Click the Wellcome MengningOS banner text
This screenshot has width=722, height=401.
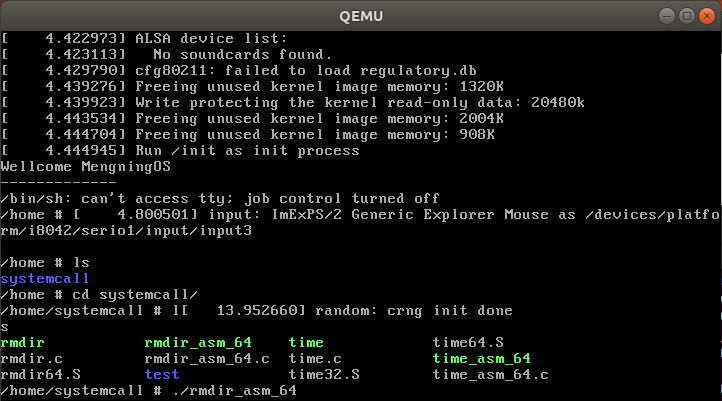[85, 167]
